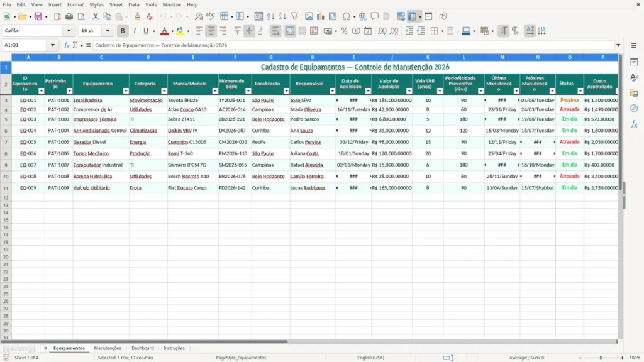The height and width of the screenshot is (362, 644).
Task: Toggle Bold formatting
Action: point(123,31)
